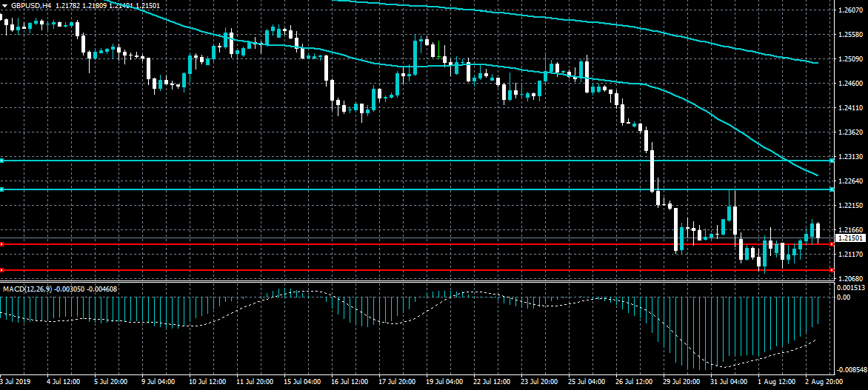
Task: Click the 2 Aug 20:00 time label
Action: point(825,382)
